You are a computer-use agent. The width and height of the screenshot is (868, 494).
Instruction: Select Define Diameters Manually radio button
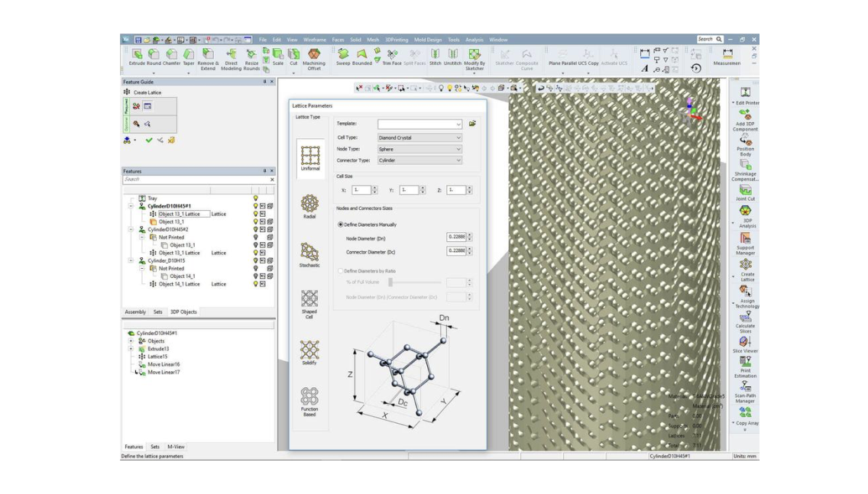[341, 224]
